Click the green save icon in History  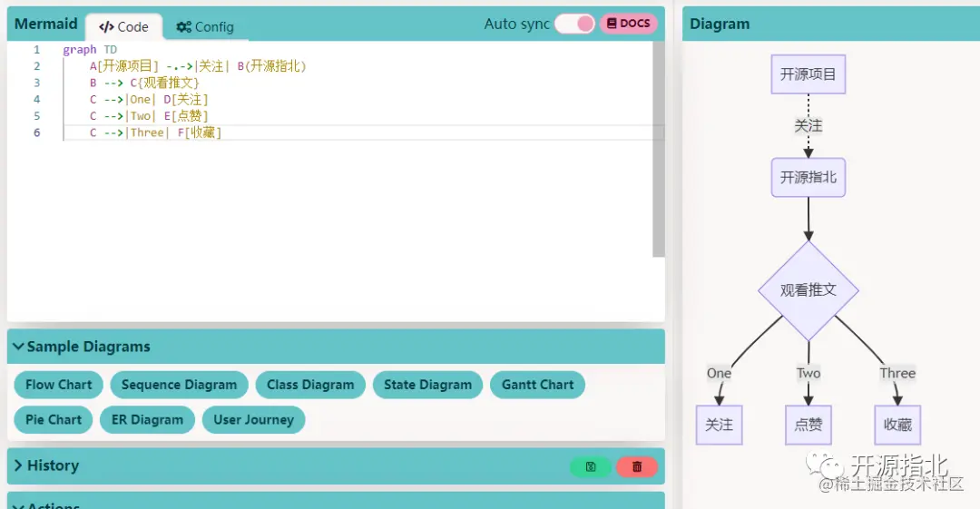[x=591, y=466]
